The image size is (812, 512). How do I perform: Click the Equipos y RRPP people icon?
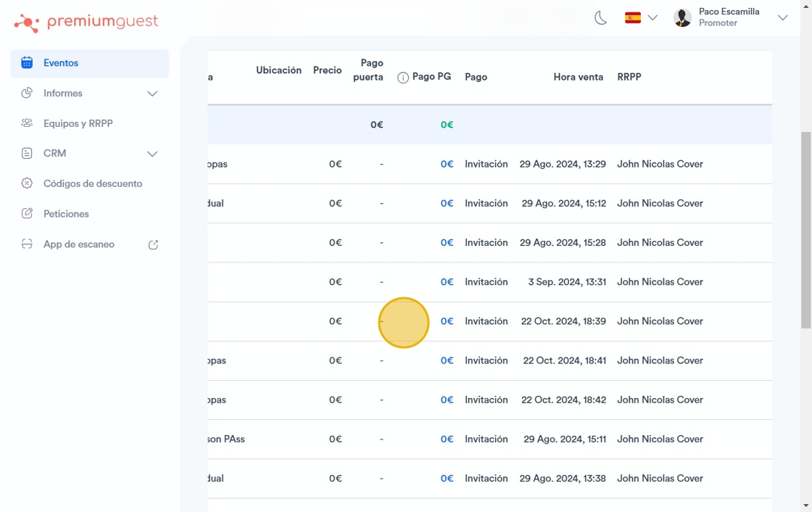(x=27, y=123)
